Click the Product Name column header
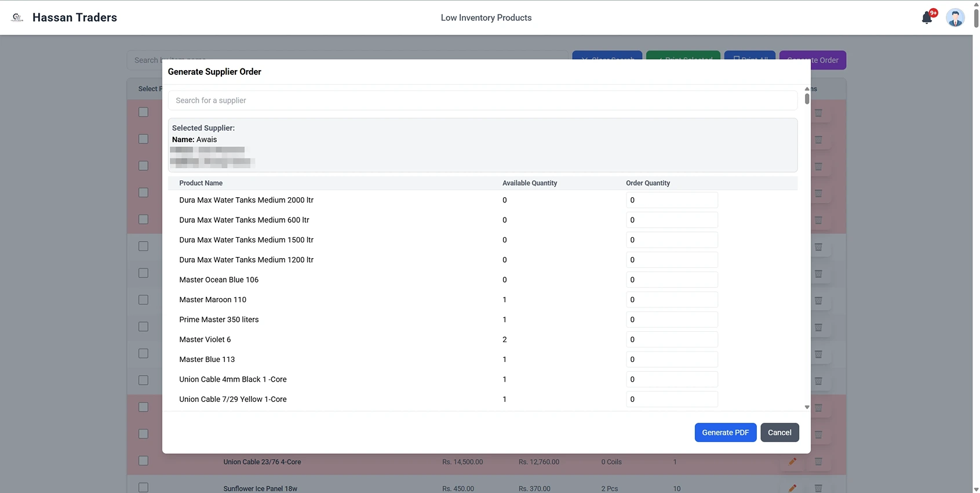This screenshot has height=493, width=980. coord(201,183)
